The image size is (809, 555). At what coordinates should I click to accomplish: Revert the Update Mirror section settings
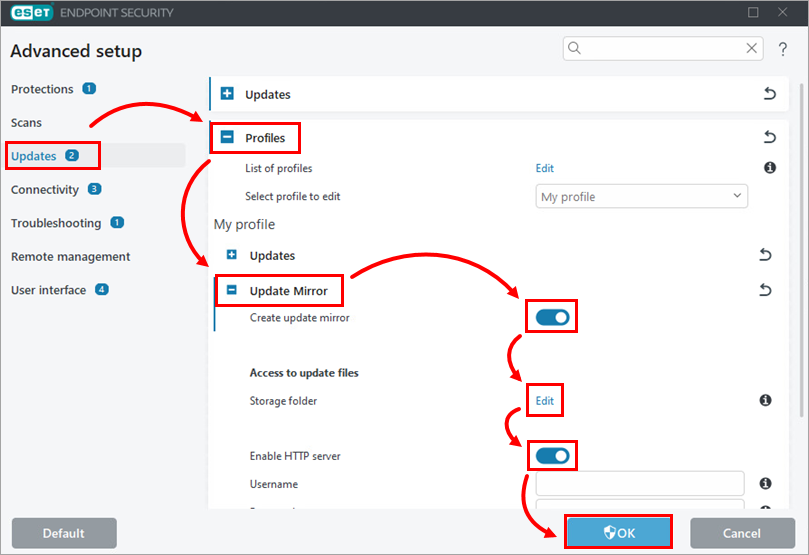tap(765, 290)
